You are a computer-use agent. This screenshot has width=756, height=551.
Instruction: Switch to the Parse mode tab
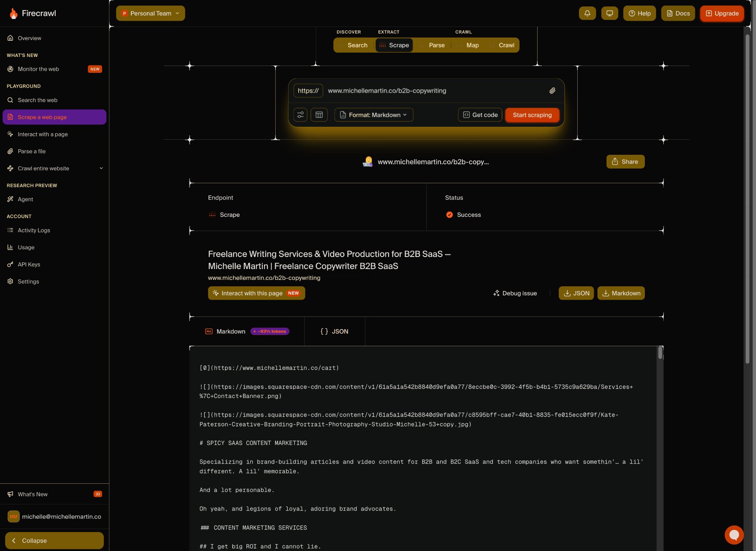(432, 45)
